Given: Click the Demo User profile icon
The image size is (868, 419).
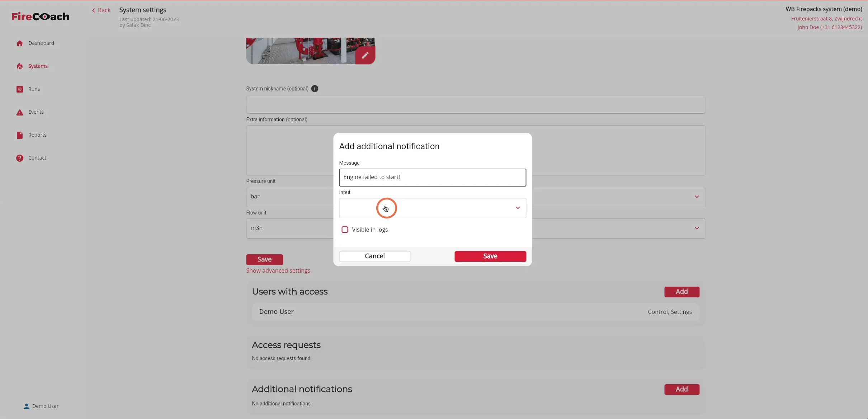Looking at the screenshot, I should point(27,406).
